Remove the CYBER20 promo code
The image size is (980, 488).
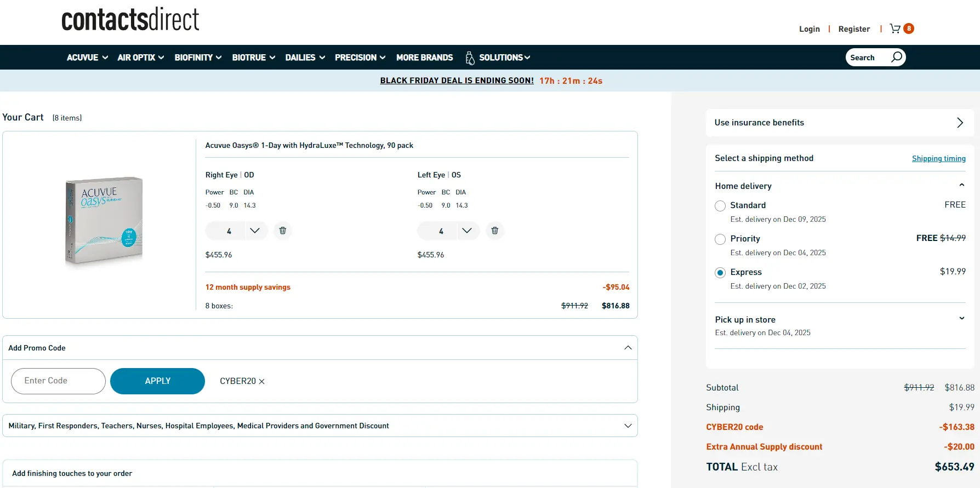(262, 381)
